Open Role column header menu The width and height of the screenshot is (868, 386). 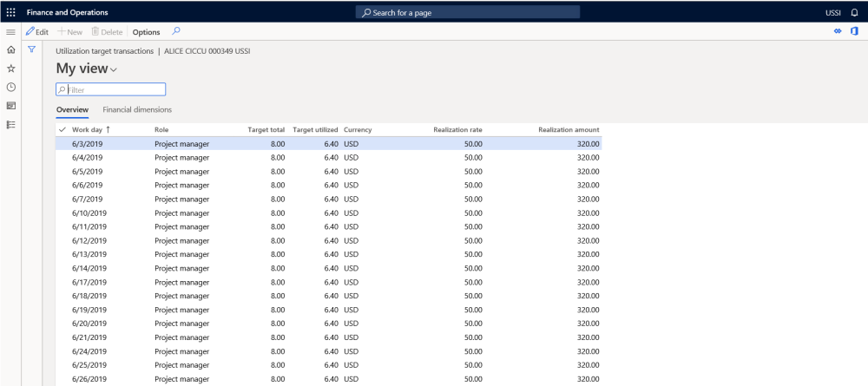coord(161,129)
